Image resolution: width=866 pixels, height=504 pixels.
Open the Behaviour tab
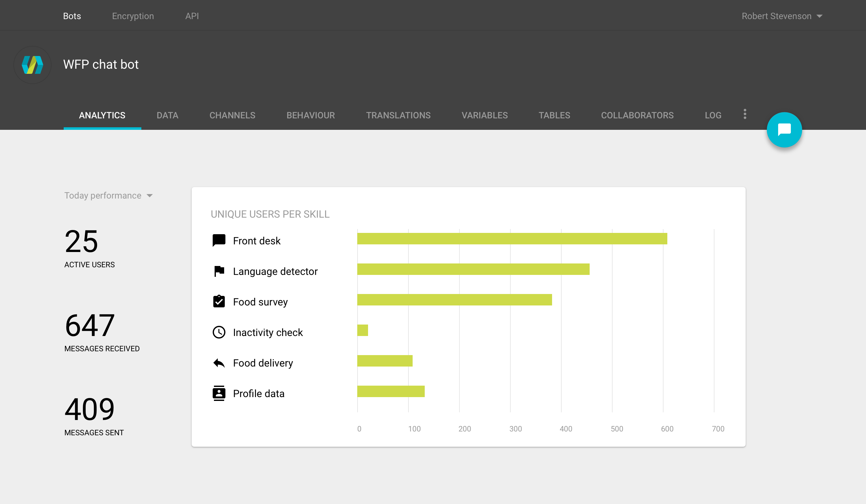click(x=311, y=115)
